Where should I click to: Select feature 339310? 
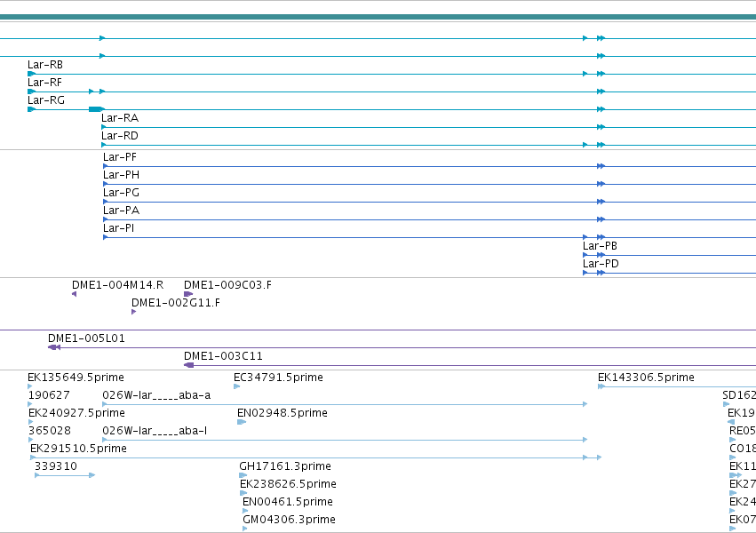(x=56, y=467)
